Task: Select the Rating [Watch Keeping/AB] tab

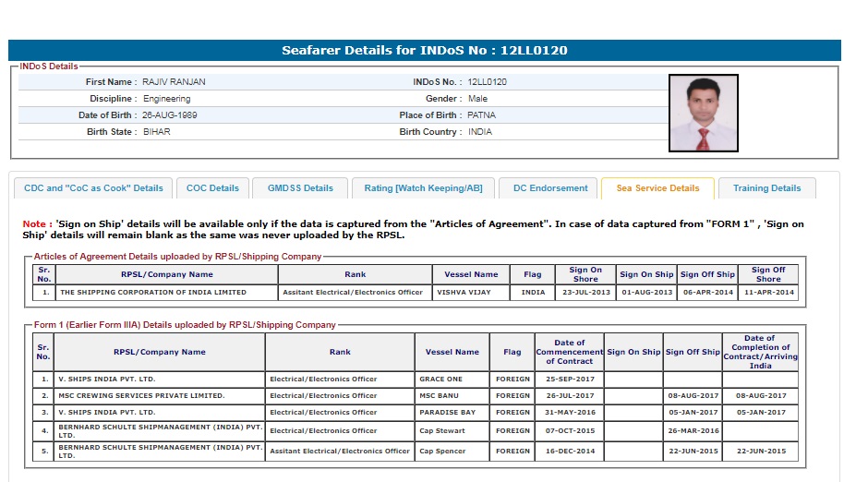Action: (x=423, y=188)
